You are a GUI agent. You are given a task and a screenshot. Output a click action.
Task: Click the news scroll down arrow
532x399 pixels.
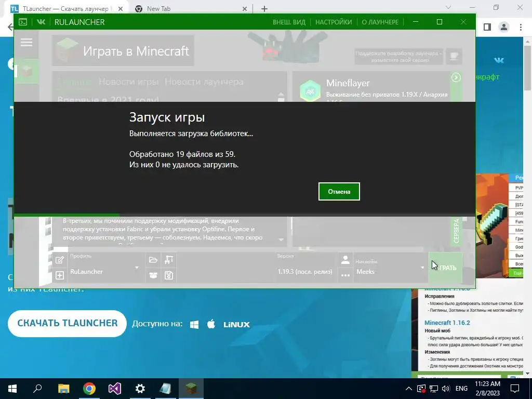tap(281, 240)
